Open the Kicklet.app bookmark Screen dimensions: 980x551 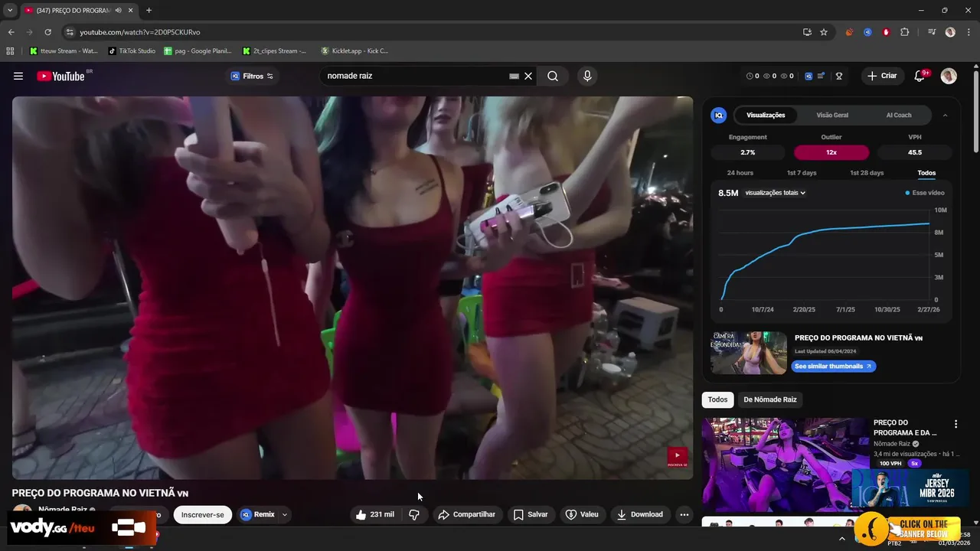(x=354, y=51)
